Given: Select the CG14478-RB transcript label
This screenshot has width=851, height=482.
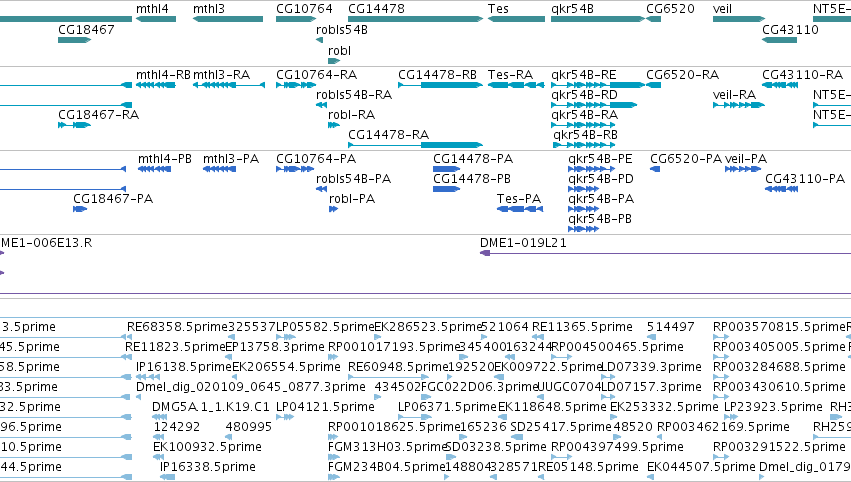Looking at the screenshot, I should click(x=437, y=75).
